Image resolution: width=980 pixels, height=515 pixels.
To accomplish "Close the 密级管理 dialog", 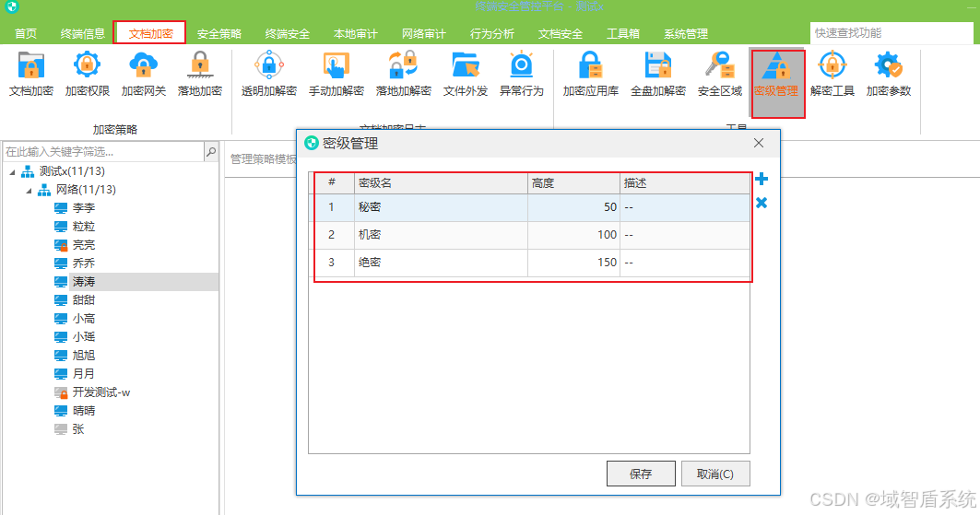I will [759, 143].
